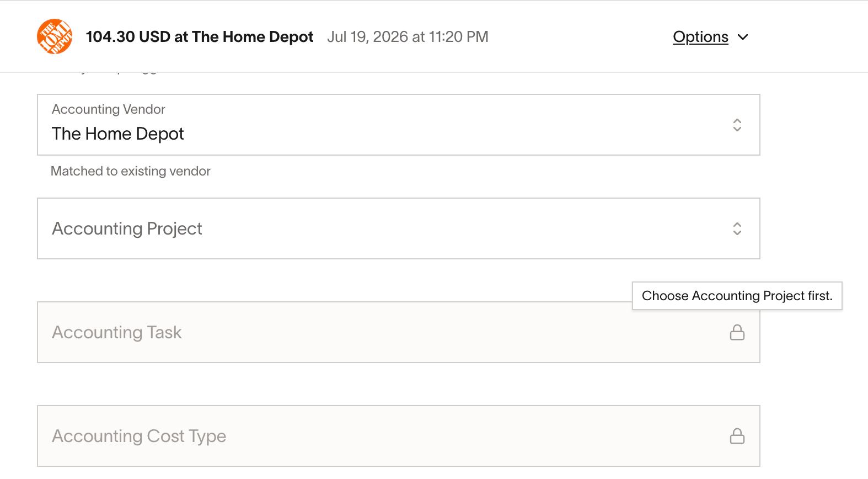Open the Accounting Vendor dropdown field
This screenshot has height=479, width=868.
[x=399, y=125]
